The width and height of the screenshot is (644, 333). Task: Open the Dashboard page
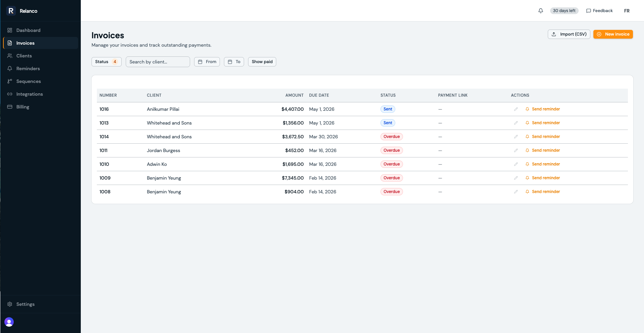coord(41,30)
